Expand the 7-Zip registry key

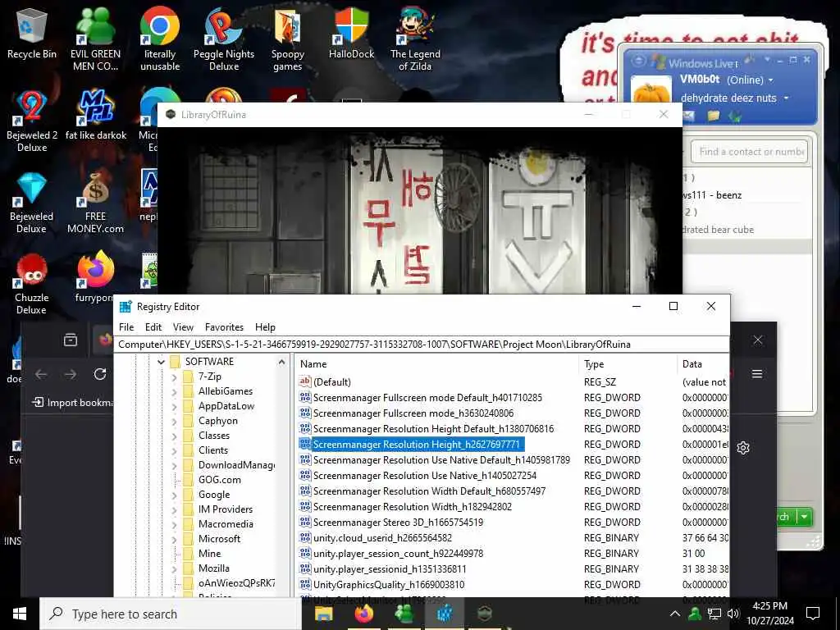[x=174, y=377]
